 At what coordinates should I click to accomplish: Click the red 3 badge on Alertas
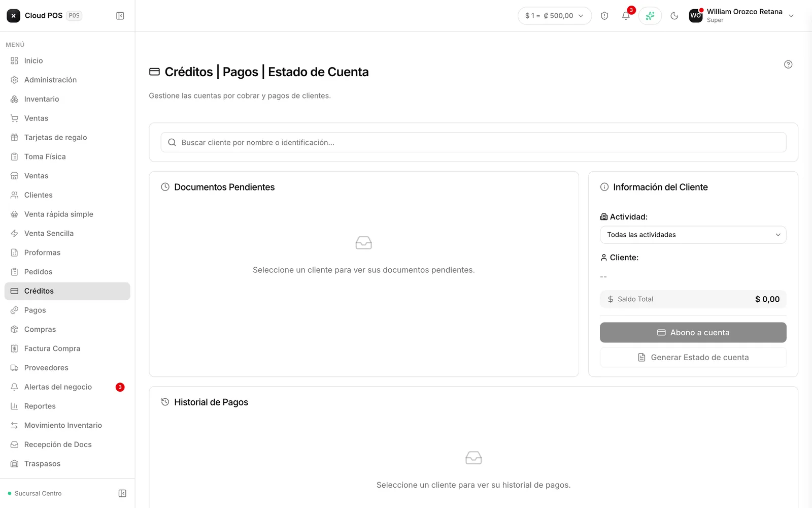pos(120,387)
